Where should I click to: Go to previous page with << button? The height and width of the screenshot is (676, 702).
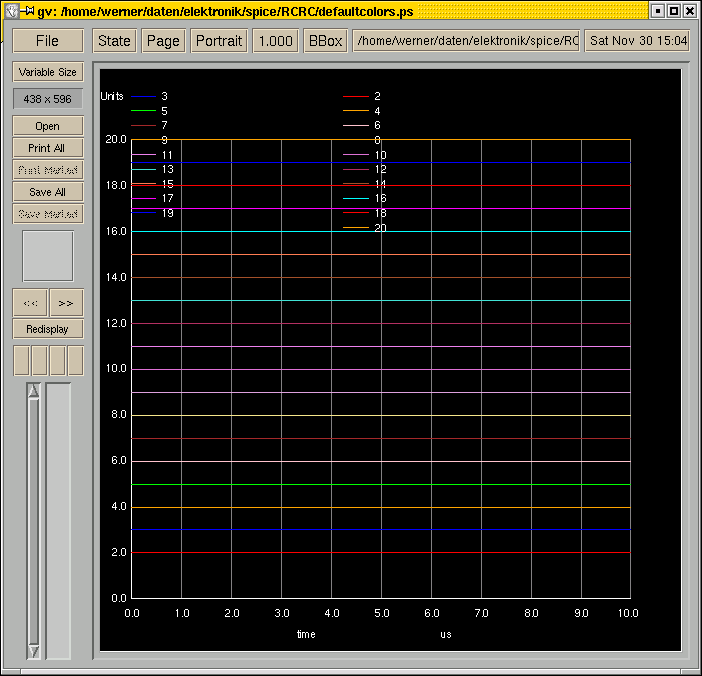[30, 303]
